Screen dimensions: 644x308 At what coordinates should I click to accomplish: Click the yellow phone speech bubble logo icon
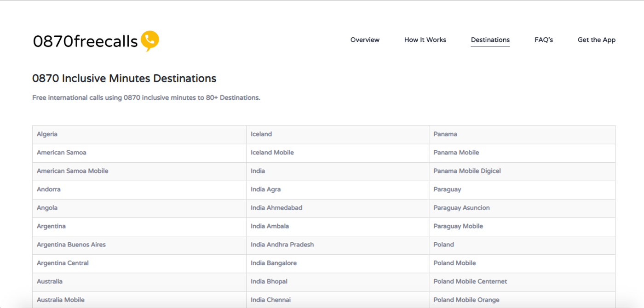(x=150, y=41)
